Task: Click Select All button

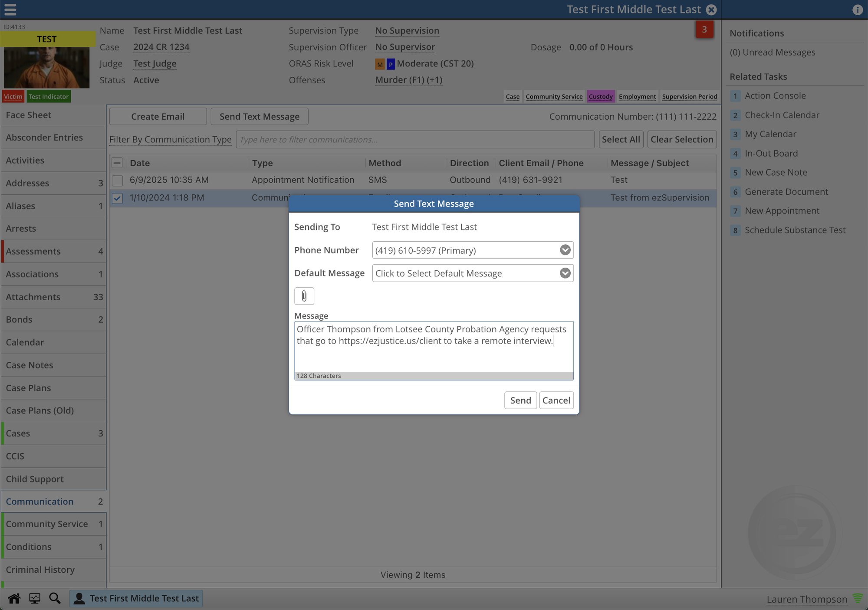Action: click(621, 139)
